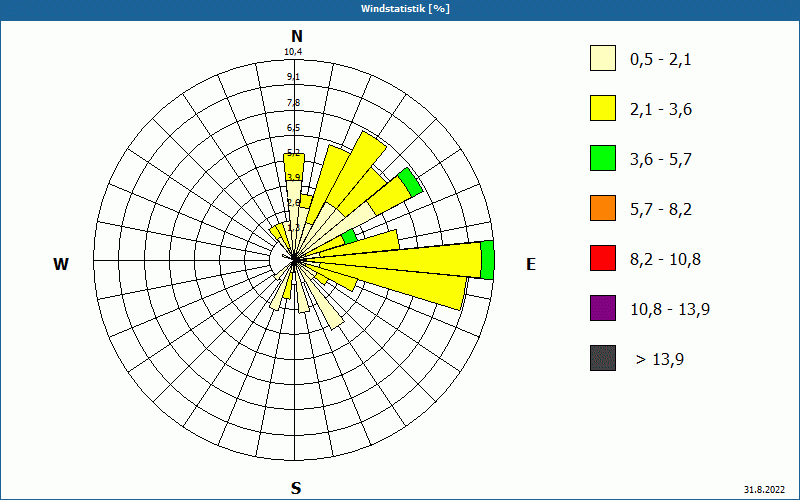
Task: Click the 10,4 radial axis value
Action: coord(293,52)
